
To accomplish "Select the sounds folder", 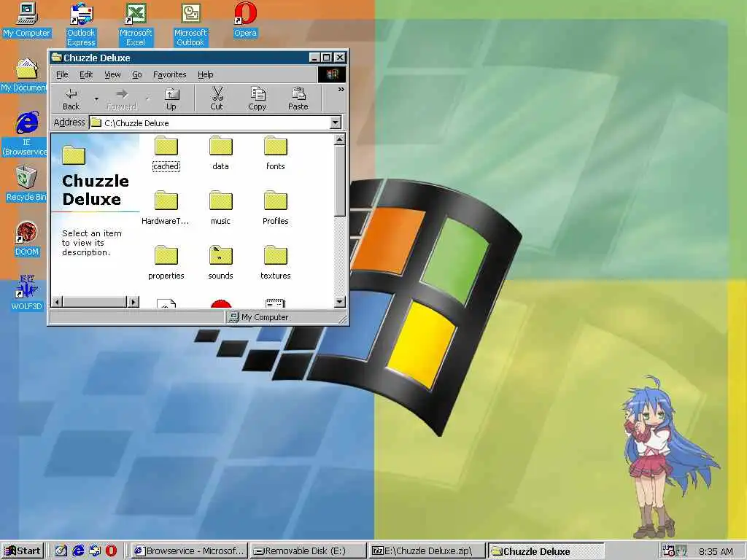I will pos(220,262).
